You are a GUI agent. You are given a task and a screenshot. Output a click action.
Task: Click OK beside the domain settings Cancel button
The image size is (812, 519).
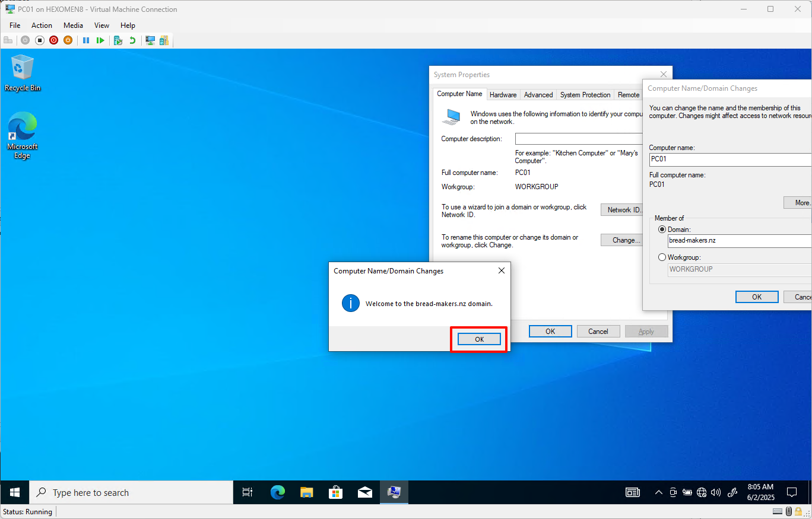[757, 297]
